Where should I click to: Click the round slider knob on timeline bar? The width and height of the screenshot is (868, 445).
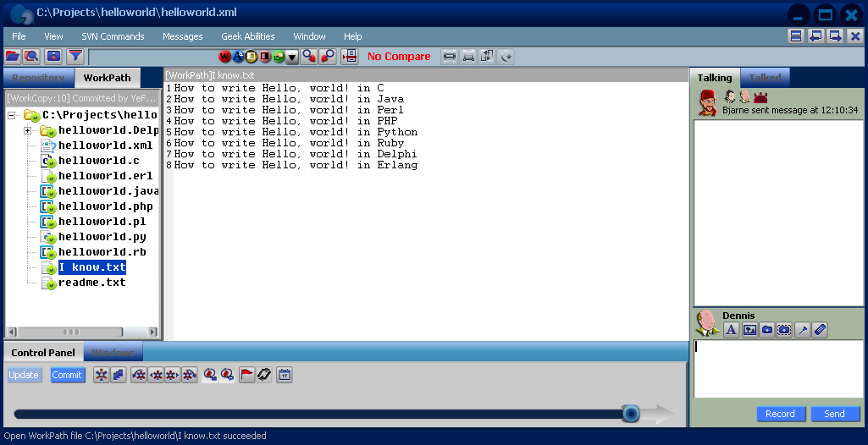pos(631,414)
